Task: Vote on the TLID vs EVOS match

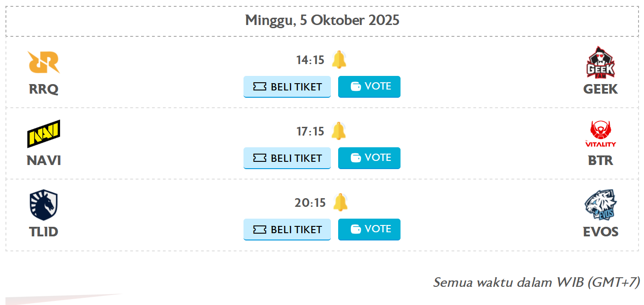Action: coord(369,229)
